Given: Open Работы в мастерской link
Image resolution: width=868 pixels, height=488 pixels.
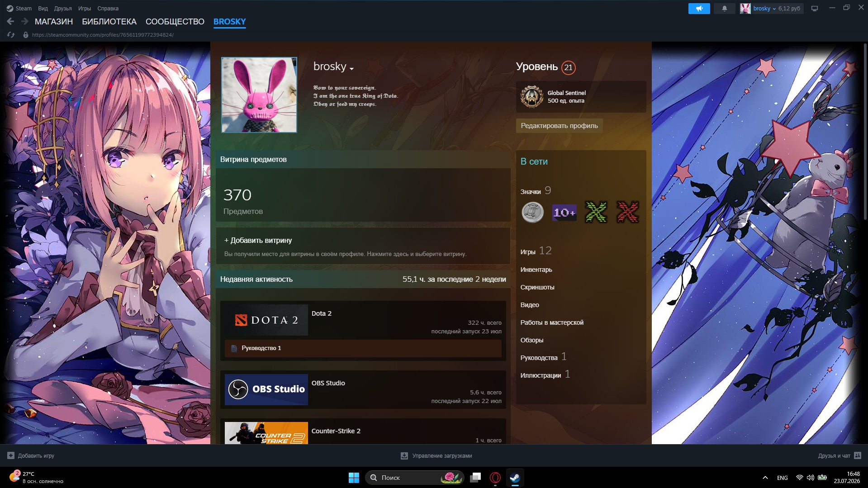Looking at the screenshot, I should point(552,322).
